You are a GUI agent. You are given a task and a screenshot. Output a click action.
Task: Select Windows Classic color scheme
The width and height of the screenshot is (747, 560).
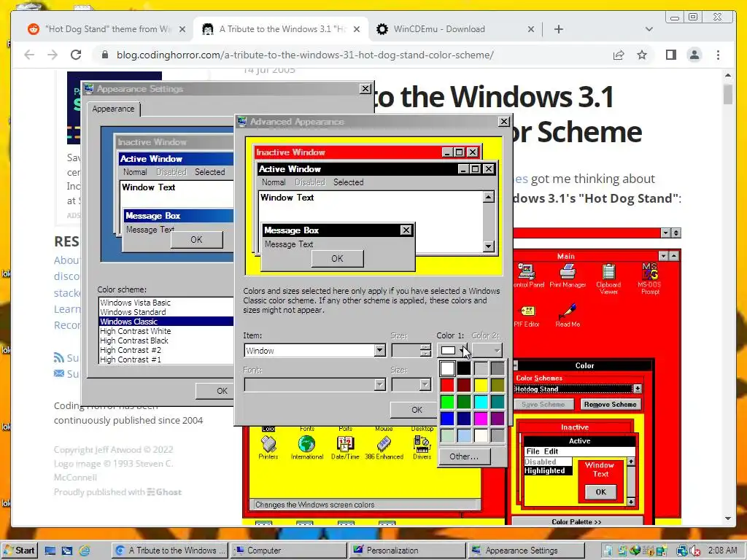[166, 322]
